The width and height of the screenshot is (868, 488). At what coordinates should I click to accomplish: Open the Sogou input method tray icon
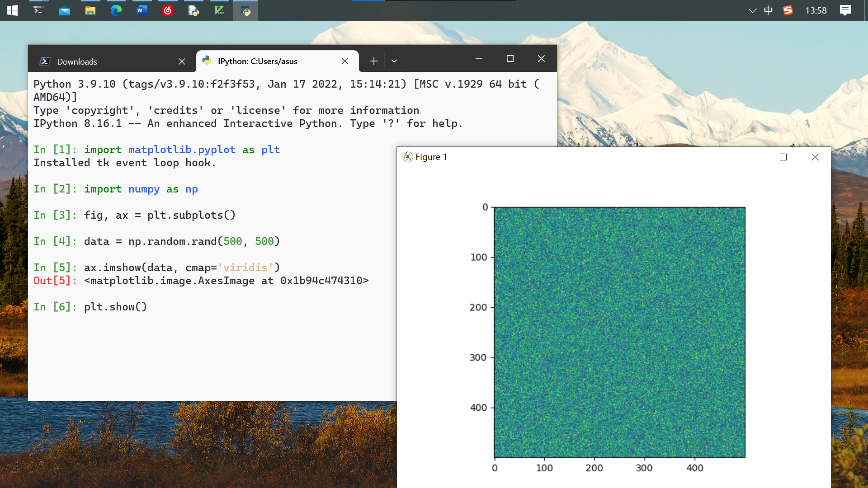788,10
